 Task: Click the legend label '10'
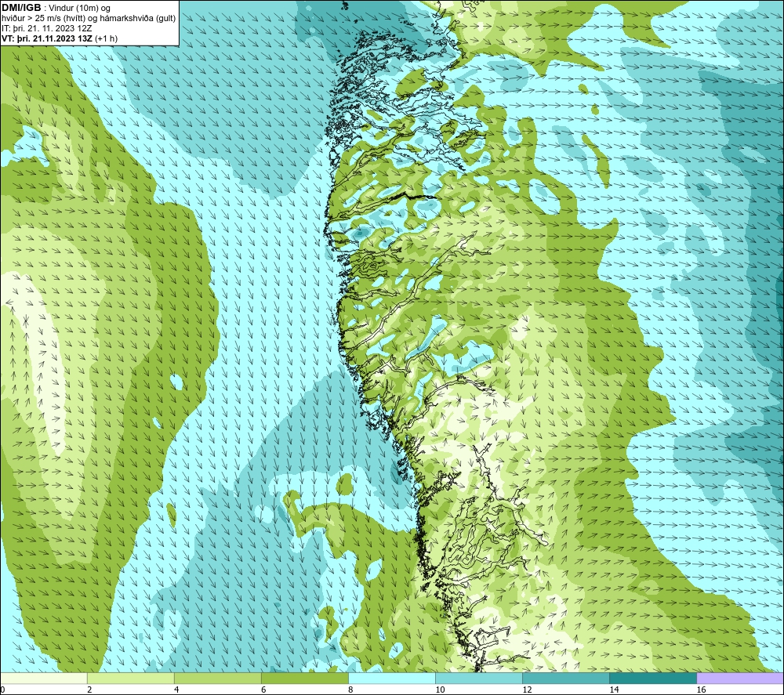pyautogui.click(x=440, y=690)
